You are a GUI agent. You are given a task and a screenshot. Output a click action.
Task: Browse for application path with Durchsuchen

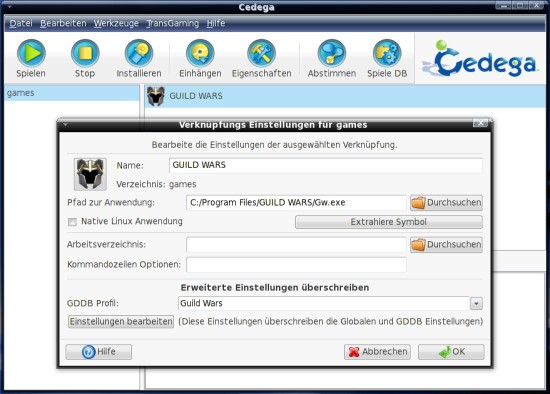point(446,203)
